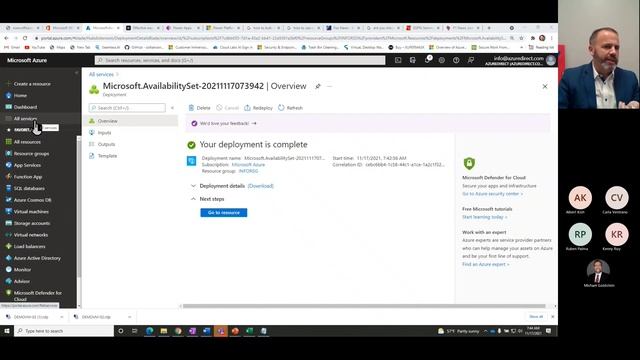Close the Chrome downloads bar

click(553, 317)
